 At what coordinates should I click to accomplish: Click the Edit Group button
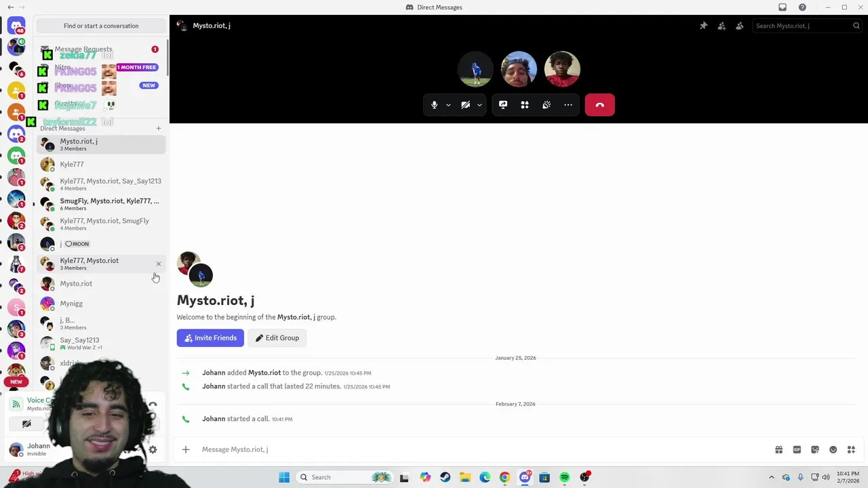coord(277,338)
